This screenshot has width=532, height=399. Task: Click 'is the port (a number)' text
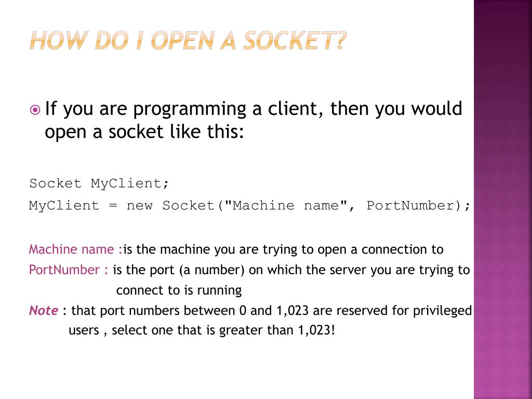(x=179, y=270)
